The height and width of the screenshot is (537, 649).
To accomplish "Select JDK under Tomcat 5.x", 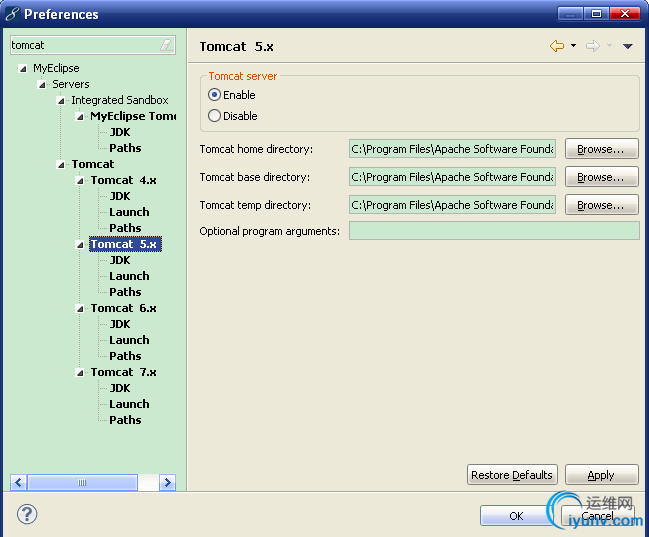I will pos(120,260).
